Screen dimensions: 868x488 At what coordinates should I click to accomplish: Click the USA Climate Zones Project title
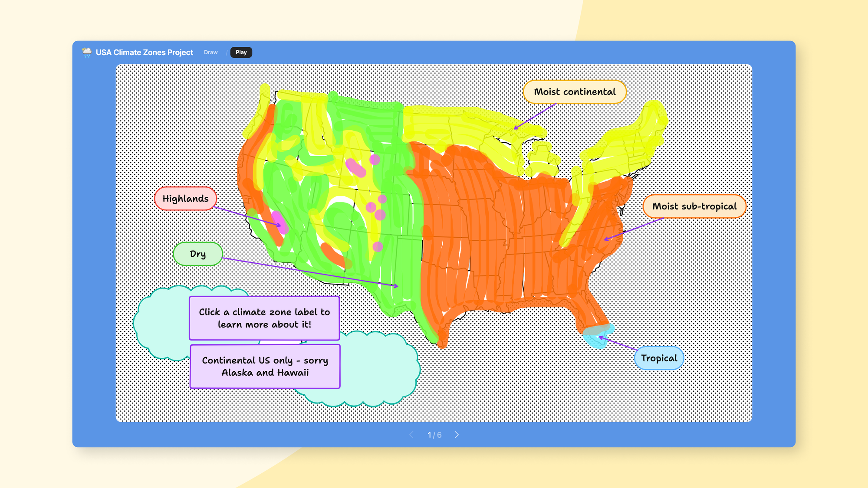144,52
